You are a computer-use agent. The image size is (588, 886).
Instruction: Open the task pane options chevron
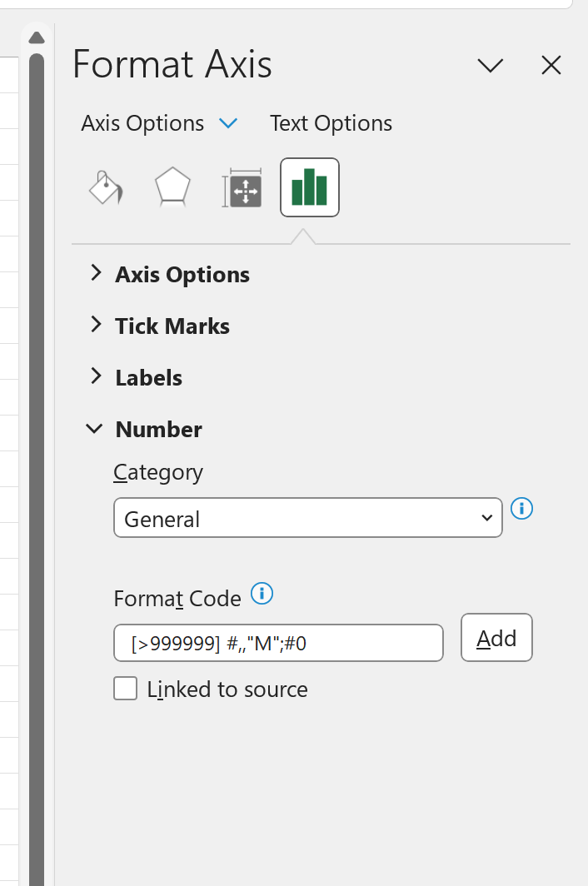[491, 65]
